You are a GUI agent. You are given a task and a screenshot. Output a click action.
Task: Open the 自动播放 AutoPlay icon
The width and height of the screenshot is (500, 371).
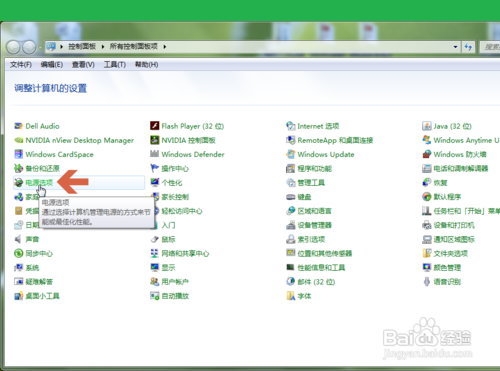pyautogui.click(x=155, y=296)
